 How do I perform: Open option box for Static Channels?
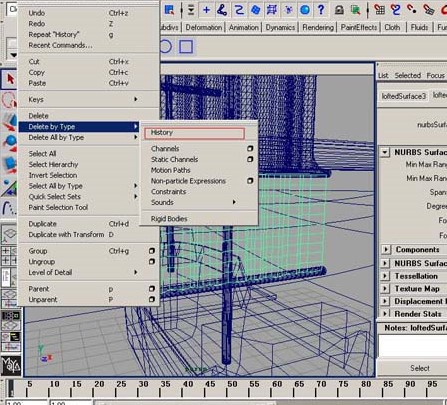click(250, 159)
